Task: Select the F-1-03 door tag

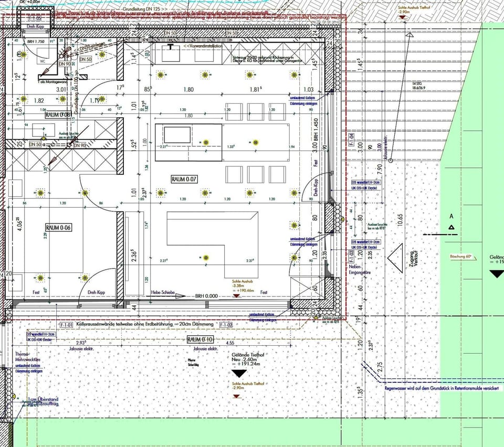Action: [351, 257]
